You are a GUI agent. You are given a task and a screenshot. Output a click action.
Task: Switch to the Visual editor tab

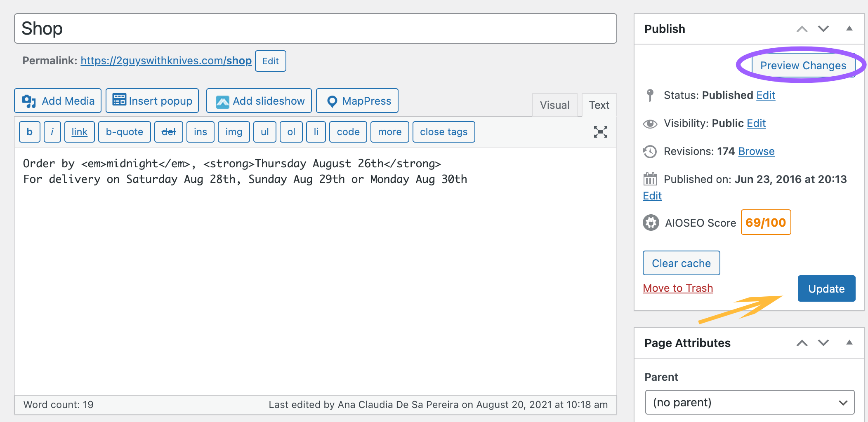click(554, 105)
